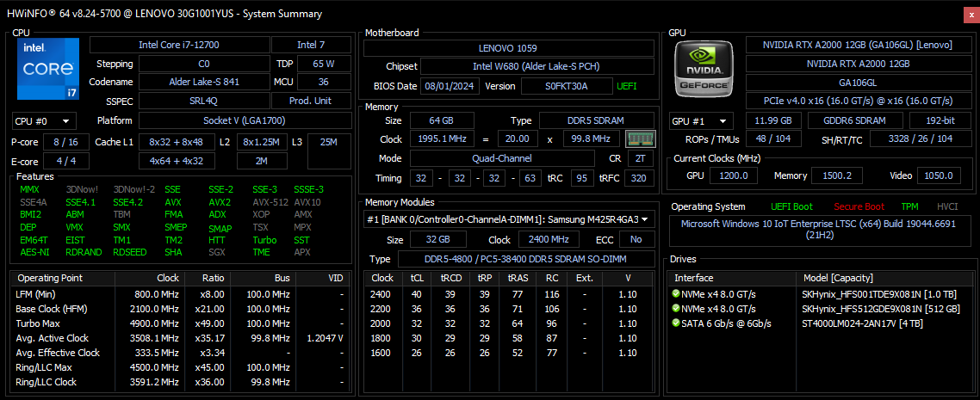Click the PCIe v4.0 x16 bus field
This screenshot has width=980, height=400.
click(x=858, y=101)
